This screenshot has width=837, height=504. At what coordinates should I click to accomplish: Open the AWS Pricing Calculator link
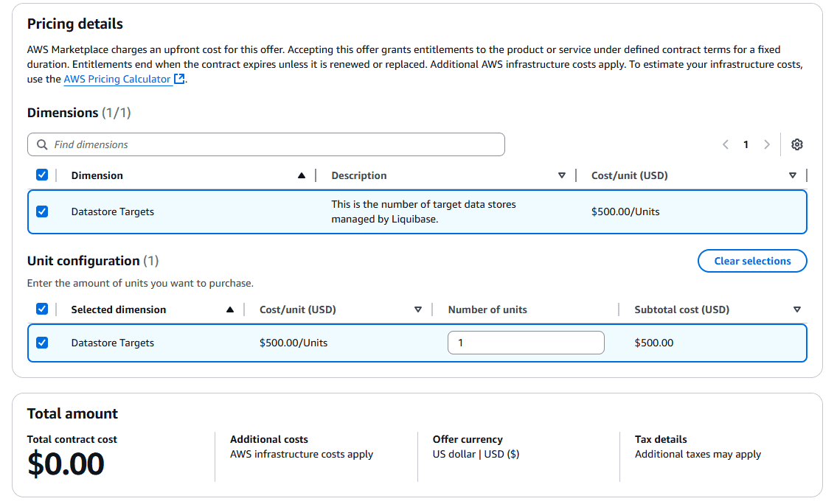pyautogui.click(x=117, y=79)
